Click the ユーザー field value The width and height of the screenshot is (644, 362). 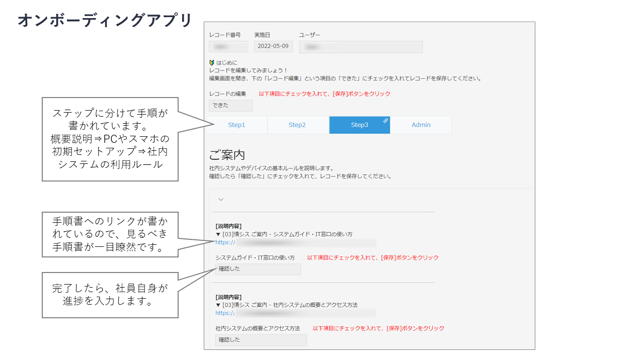[361, 47]
